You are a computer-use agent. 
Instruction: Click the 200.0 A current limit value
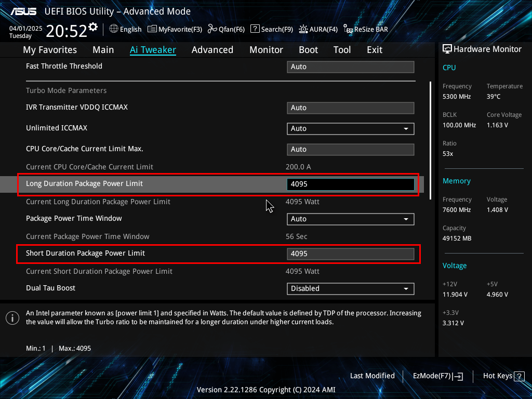point(298,167)
